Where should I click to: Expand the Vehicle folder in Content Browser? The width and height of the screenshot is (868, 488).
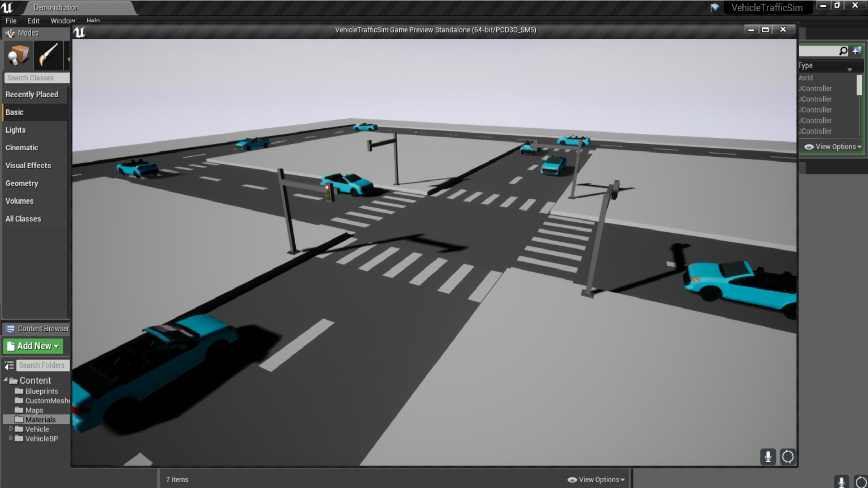click(x=12, y=429)
